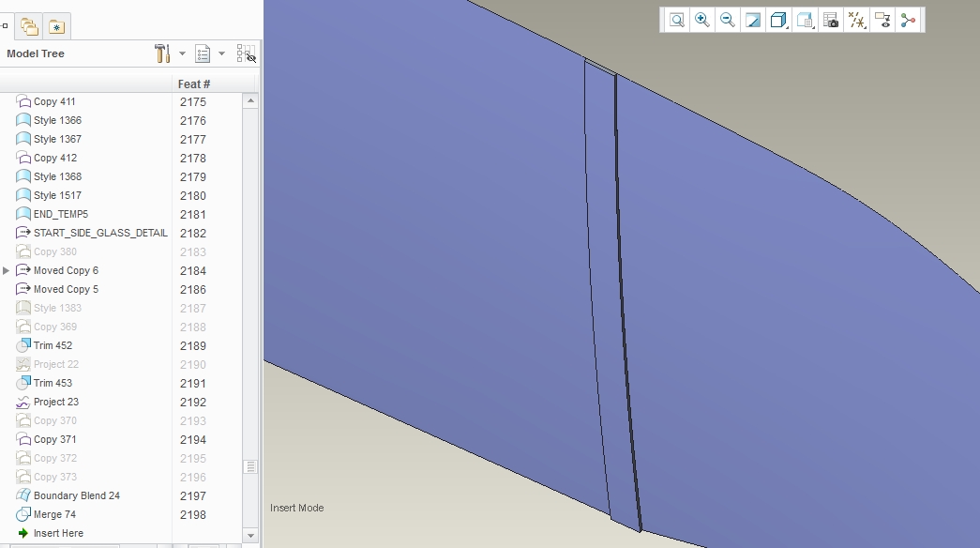Screen dimensions: 980x548
Task: Click the Copy 371 feature icon
Action: [23, 439]
